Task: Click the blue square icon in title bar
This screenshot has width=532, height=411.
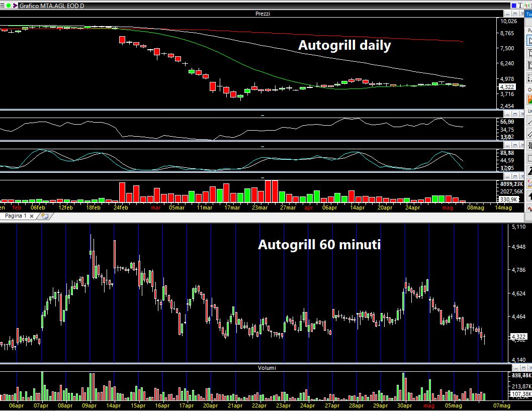Action: coord(514,6)
